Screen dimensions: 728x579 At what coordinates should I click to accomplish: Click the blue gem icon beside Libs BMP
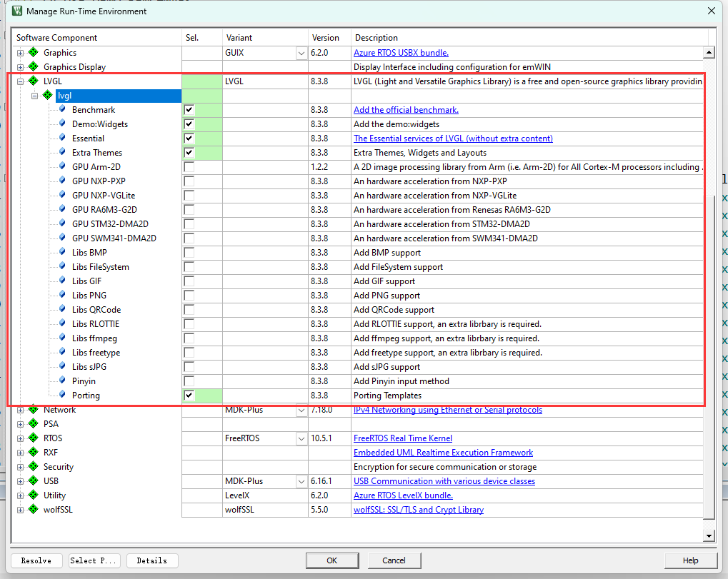[62, 253]
